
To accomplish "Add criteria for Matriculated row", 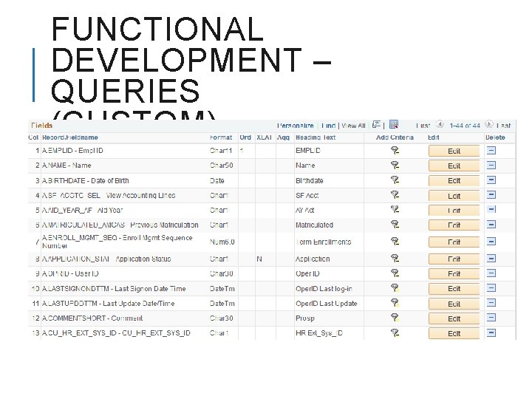I will (395, 225).
